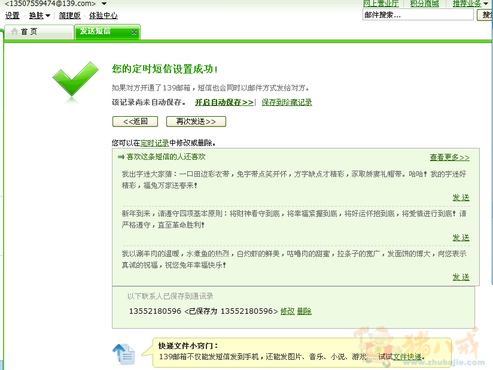The width and height of the screenshot is (493, 370).
Task: Click 开启自动保存>> link
Action: coord(224,102)
